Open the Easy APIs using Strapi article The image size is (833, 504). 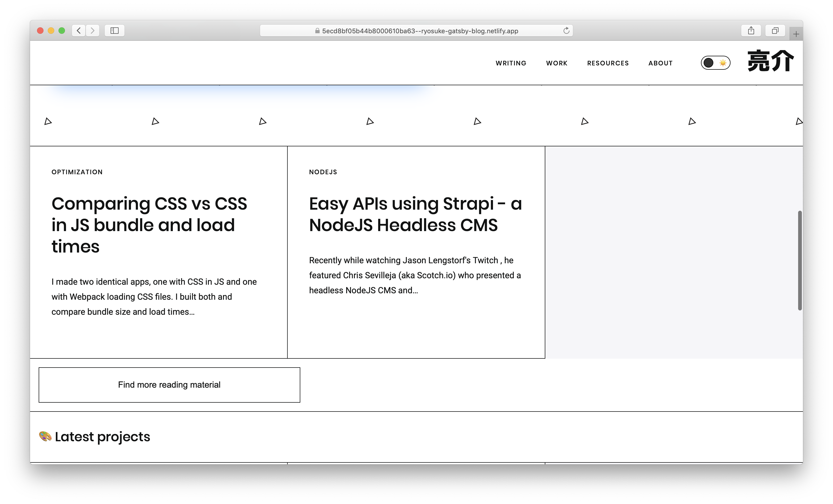415,214
